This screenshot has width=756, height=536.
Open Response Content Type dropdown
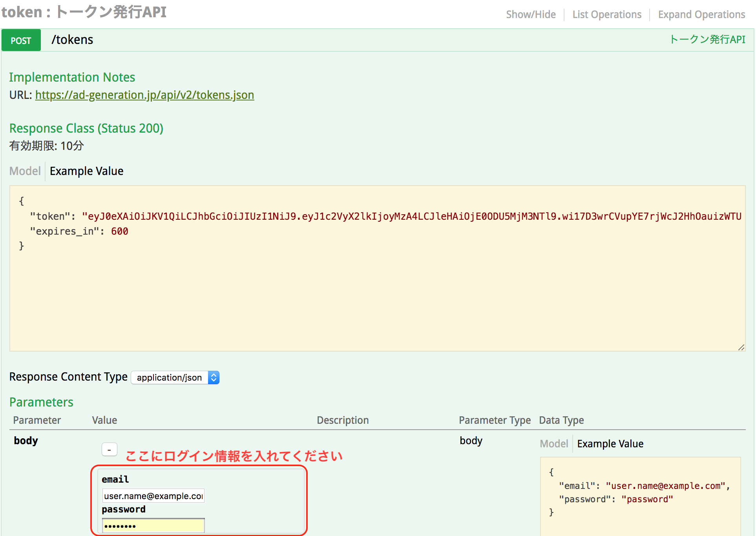(x=170, y=377)
